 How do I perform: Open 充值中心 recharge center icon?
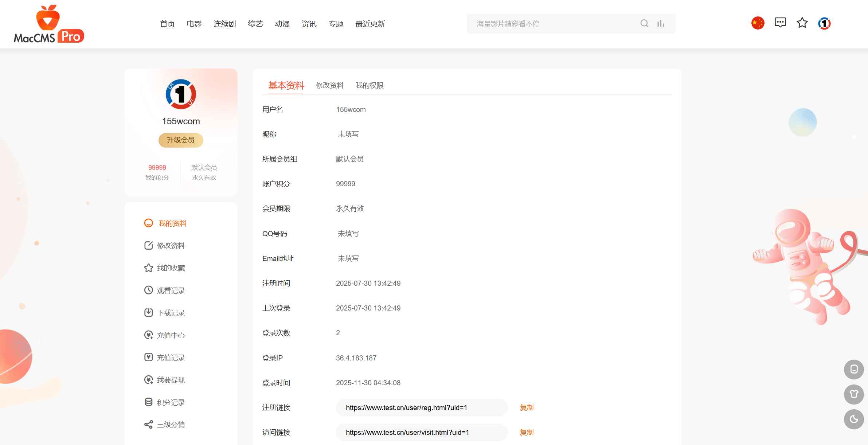click(x=148, y=335)
